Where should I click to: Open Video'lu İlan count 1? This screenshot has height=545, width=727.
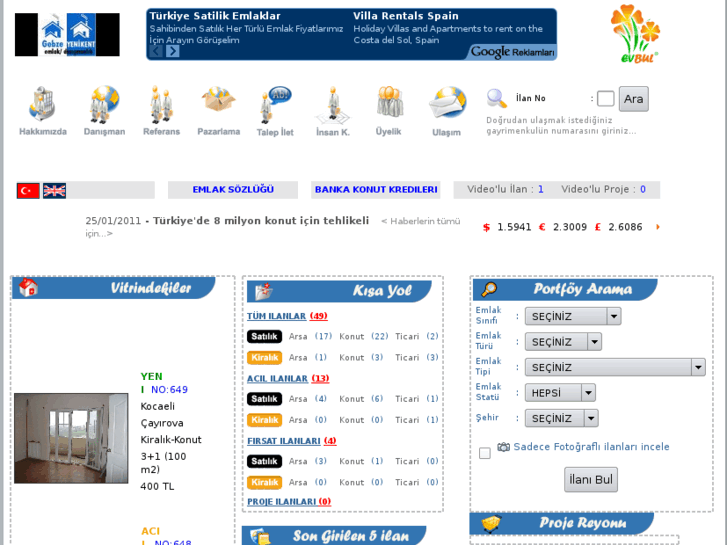click(x=541, y=189)
